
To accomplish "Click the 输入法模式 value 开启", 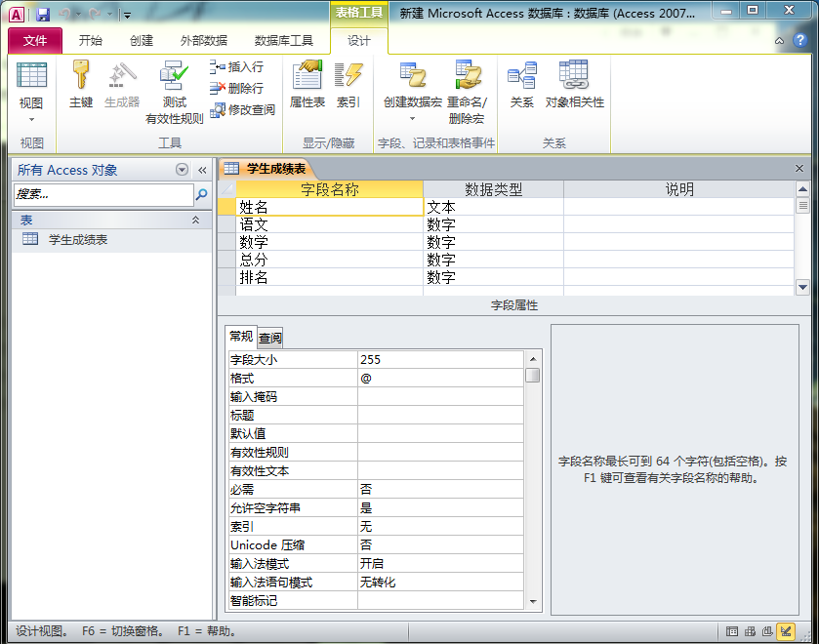I will point(441,564).
